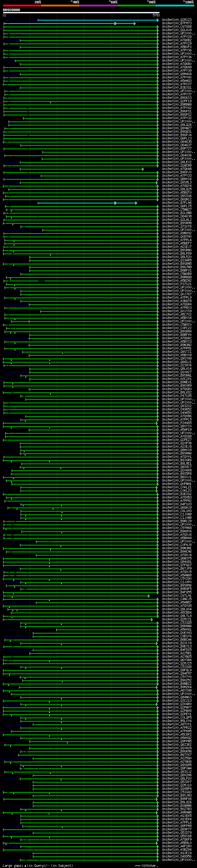
Task: Select the UniRef100_Q1WCN9 label
Action: point(177,166)
